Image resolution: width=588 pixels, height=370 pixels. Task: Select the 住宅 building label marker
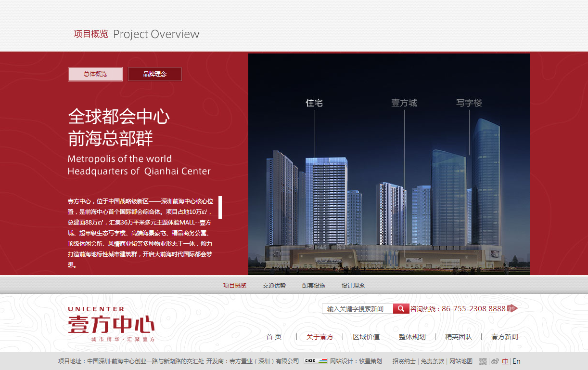pyautogui.click(x=315, y=103)
